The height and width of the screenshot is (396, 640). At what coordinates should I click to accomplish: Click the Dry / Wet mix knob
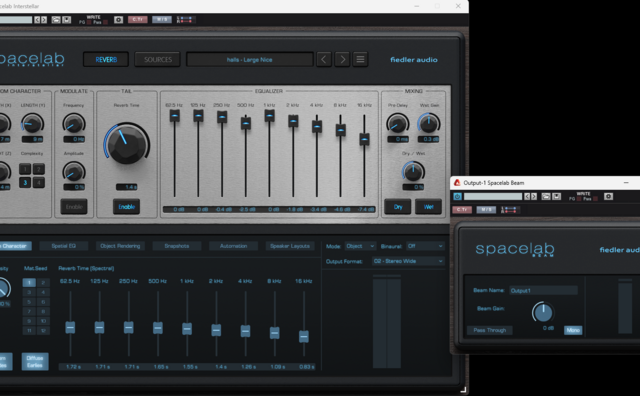tap(413, 171)
